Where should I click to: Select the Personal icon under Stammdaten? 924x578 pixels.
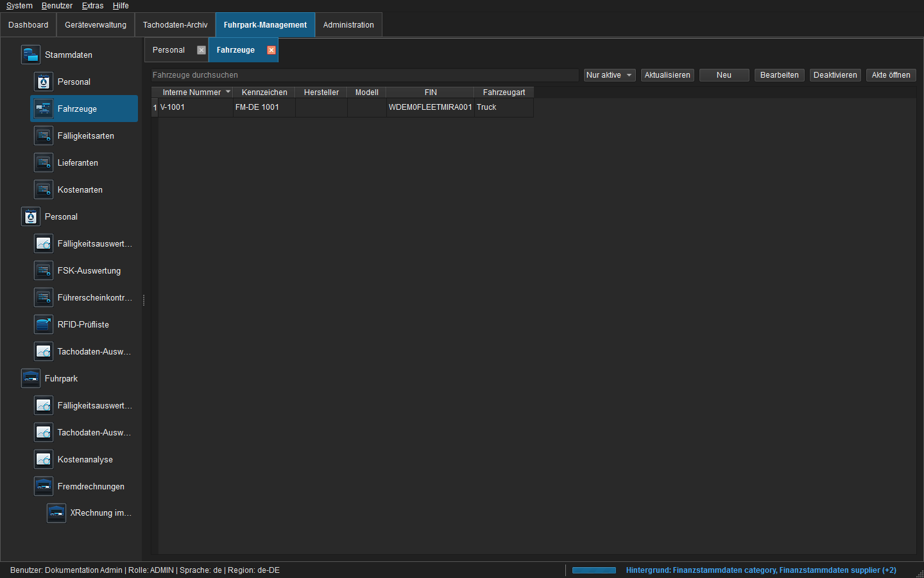pos(44,82)
